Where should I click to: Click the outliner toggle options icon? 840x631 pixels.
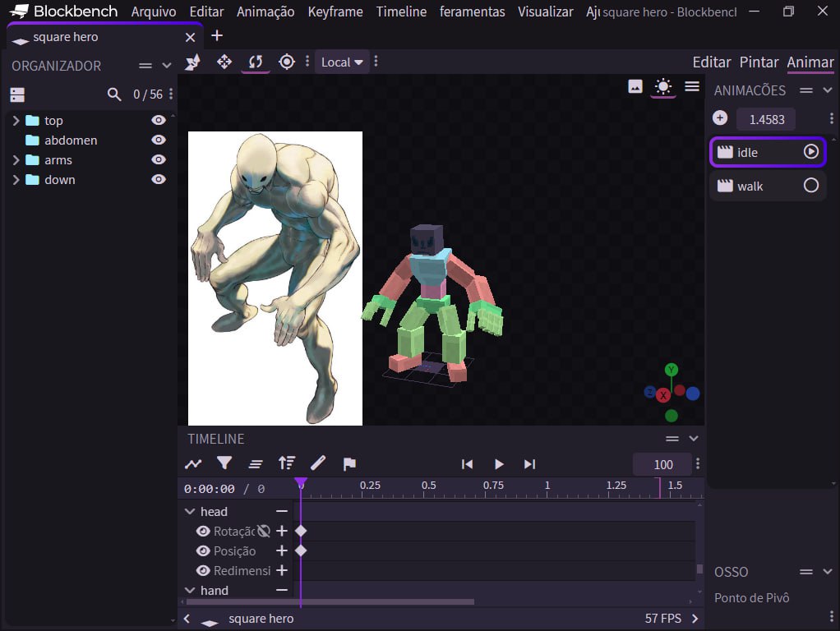17,94
